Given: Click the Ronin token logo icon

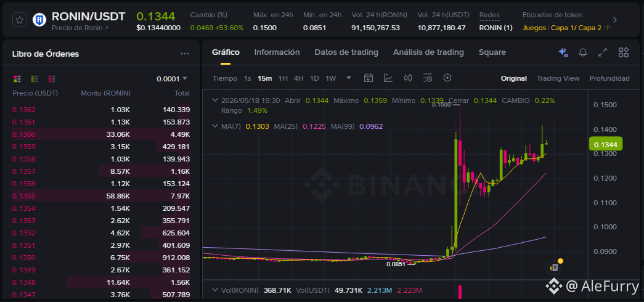Looking at the screenshot, I should (40, 19).
